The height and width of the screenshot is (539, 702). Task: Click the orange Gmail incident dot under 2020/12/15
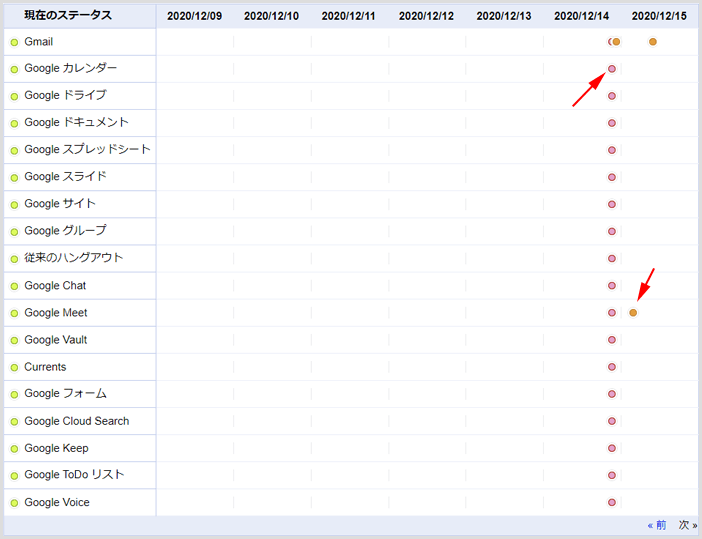click(x=653, y=42)
